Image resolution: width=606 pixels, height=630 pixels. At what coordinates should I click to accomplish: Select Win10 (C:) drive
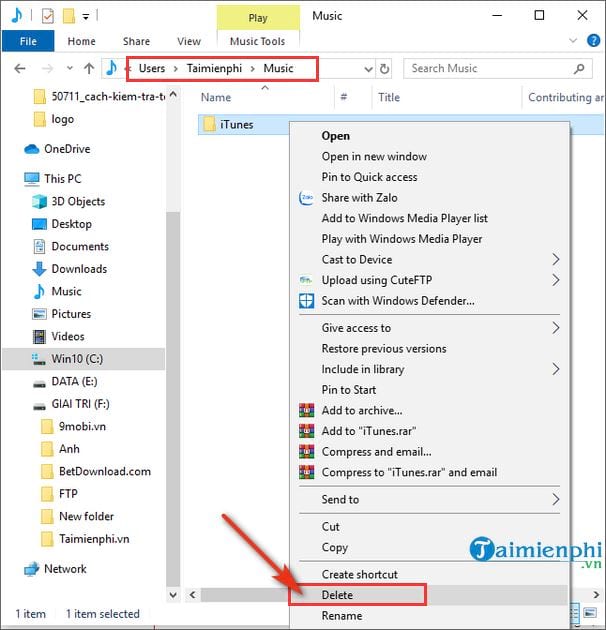click(84, 359)
